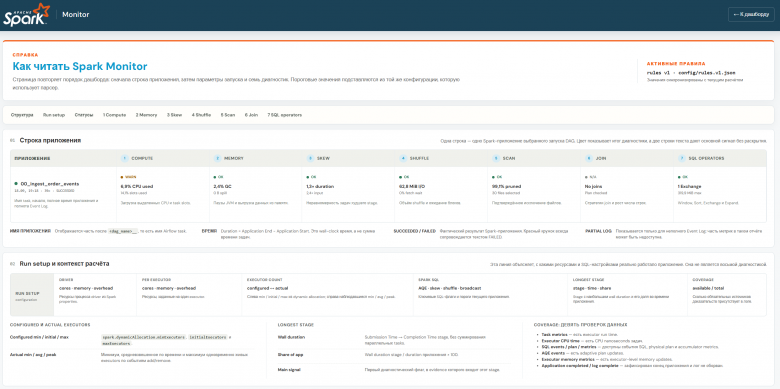Viewport: 780px width, 389px height.
Task: Click the 'SUCCEEDED / FAILED' legend label
Action: point(414,231)
